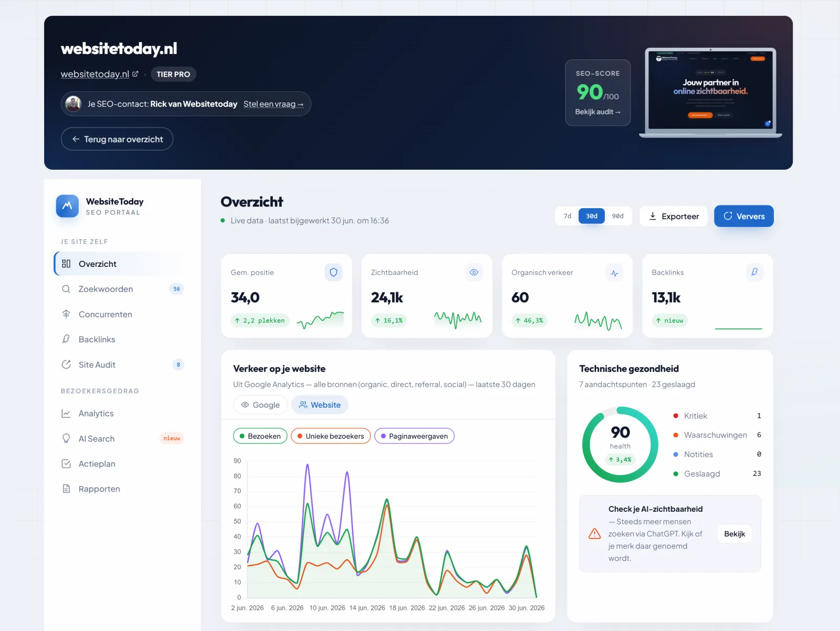This screenshot has width=840, height=631.
Task: Click the document icon next to Rapporten
Action: 66,489
